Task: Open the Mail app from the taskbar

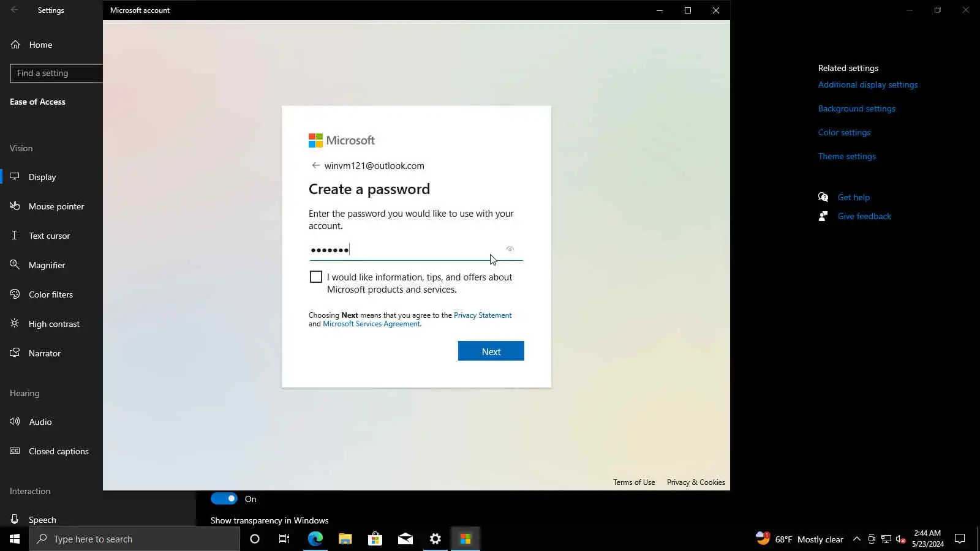Action: pyautogui.click(x=405, y=539)
